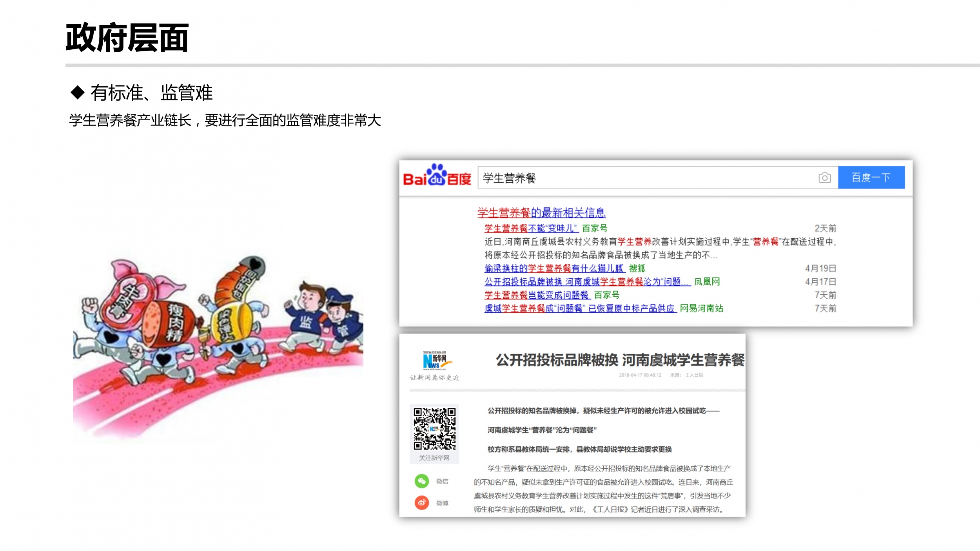
Task: Click the slide title 政府层面
Action: tap(127, 38)
